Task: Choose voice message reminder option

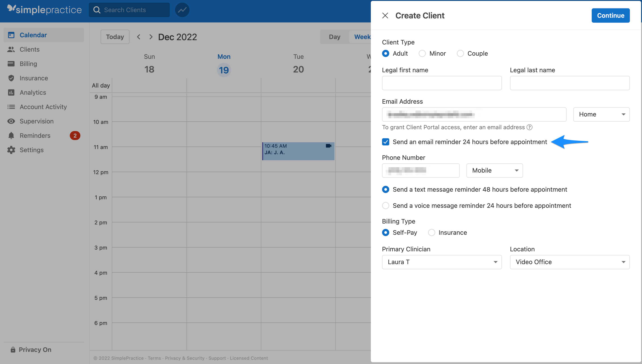Action: coord(385,206)
